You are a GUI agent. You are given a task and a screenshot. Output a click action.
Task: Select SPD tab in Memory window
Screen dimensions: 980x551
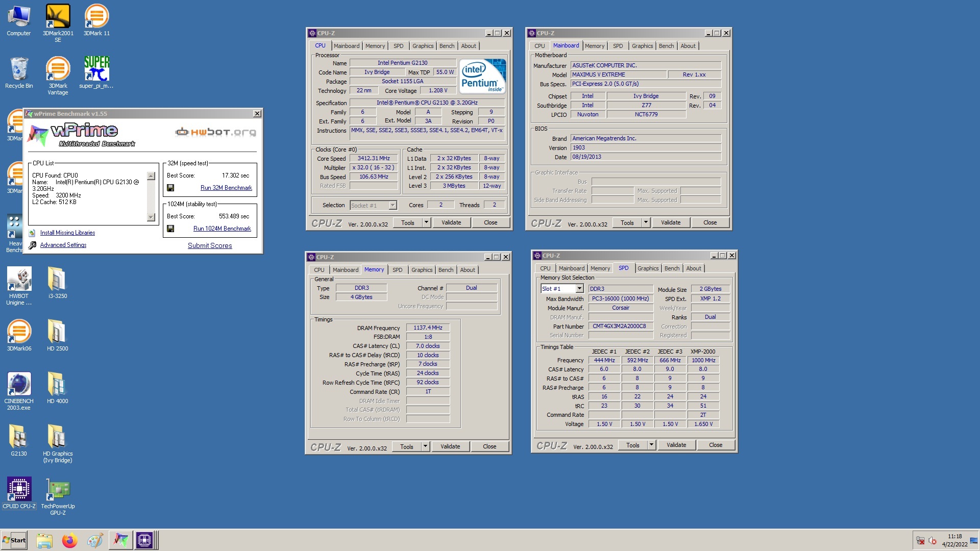click(x=398, y=270)
